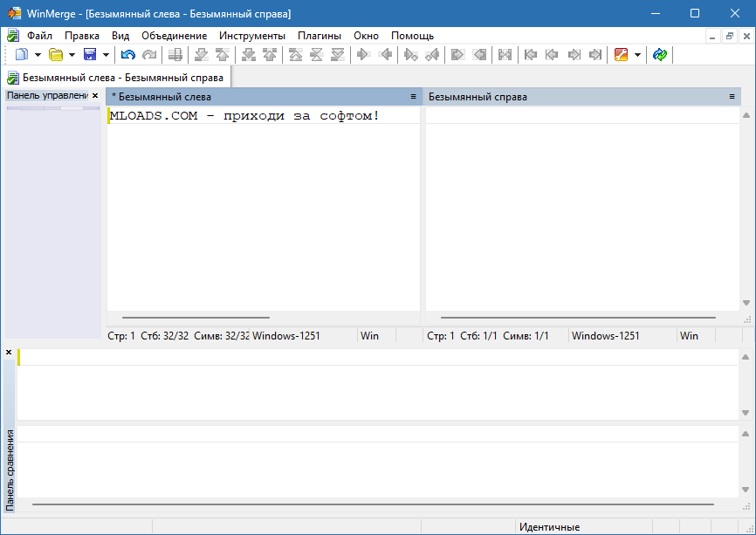Restore the inner document window button

pyautogui.click(x=730, y=36)
